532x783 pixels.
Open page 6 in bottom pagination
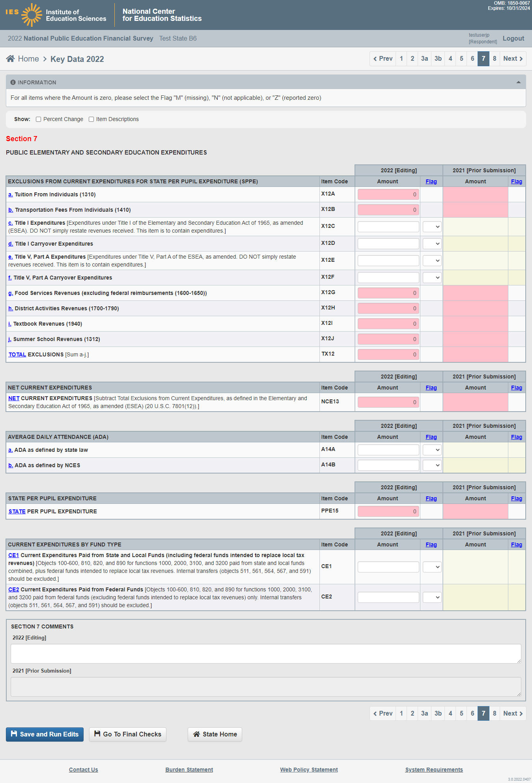click(x=472, y=713)
